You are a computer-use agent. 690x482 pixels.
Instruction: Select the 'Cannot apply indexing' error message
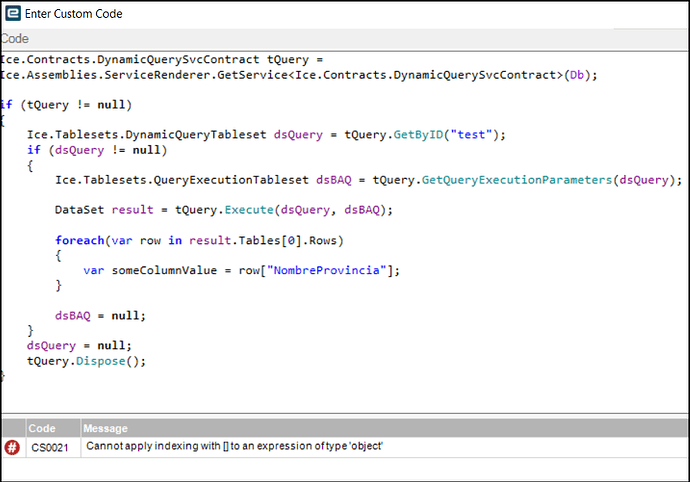(234, 446)
